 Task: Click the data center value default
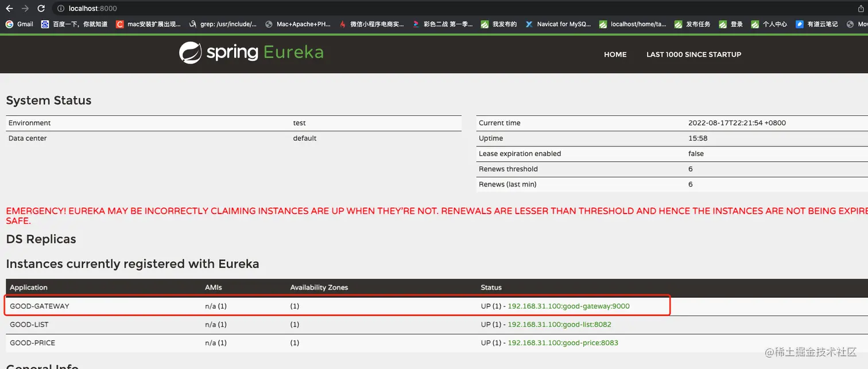tap(304, 138)
